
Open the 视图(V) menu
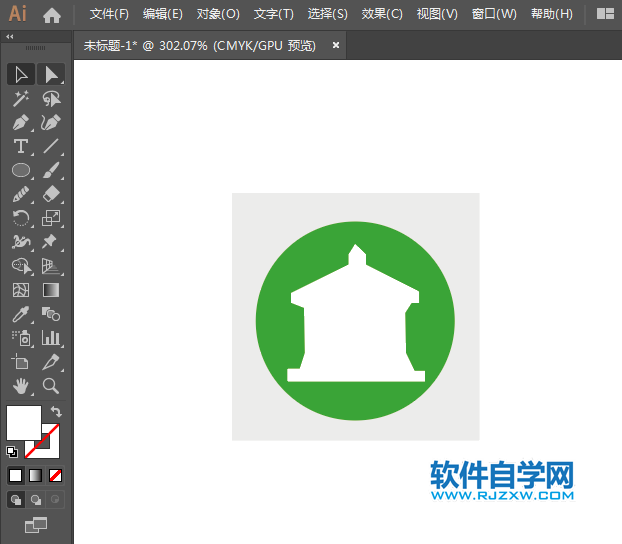coord(437,14)
